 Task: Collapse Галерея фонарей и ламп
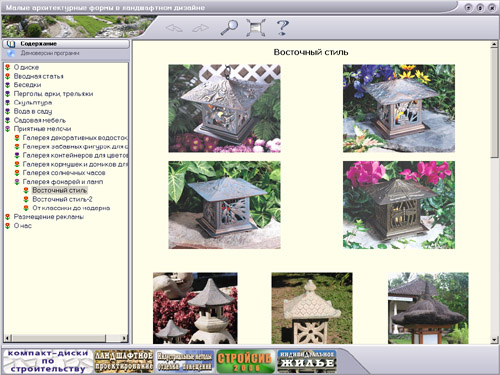(63, 182)
